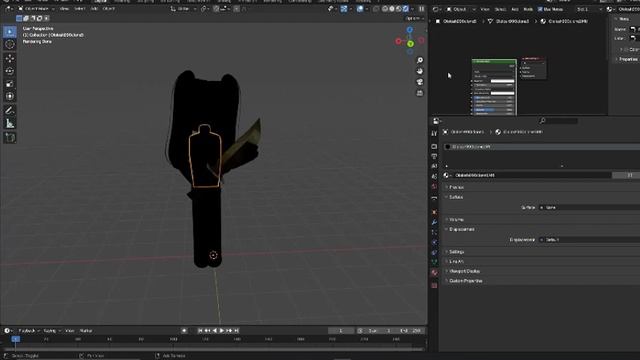Jump to timeline start frame

(x=200, y=331)
